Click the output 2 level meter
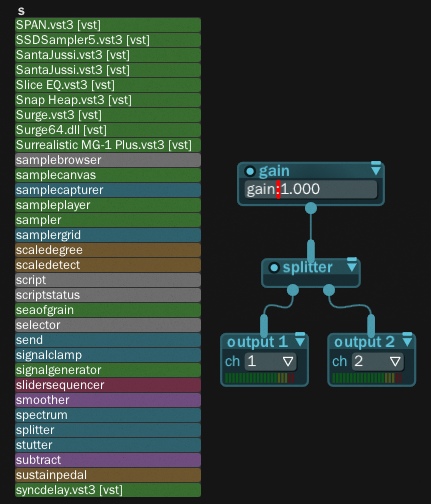Image resolution: width=431 pixels, height=504 pixels. click(x=367, y=378)
